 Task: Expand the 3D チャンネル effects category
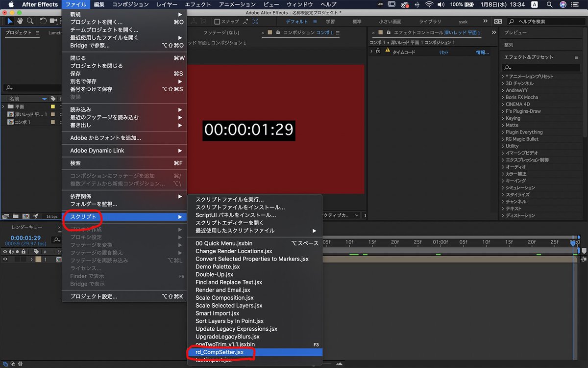point(503,83)
